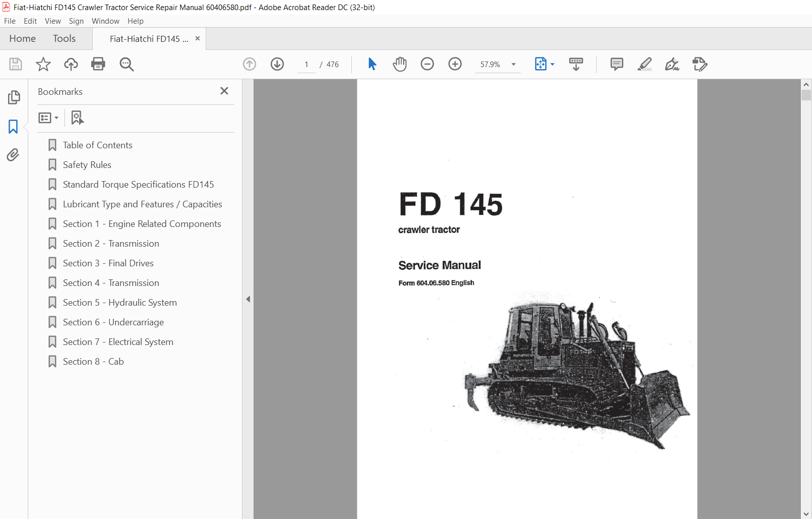Click the Zoom in plus icon
Image resolution: width=812 pixels, height=519 pixels.
coord(455,64)
